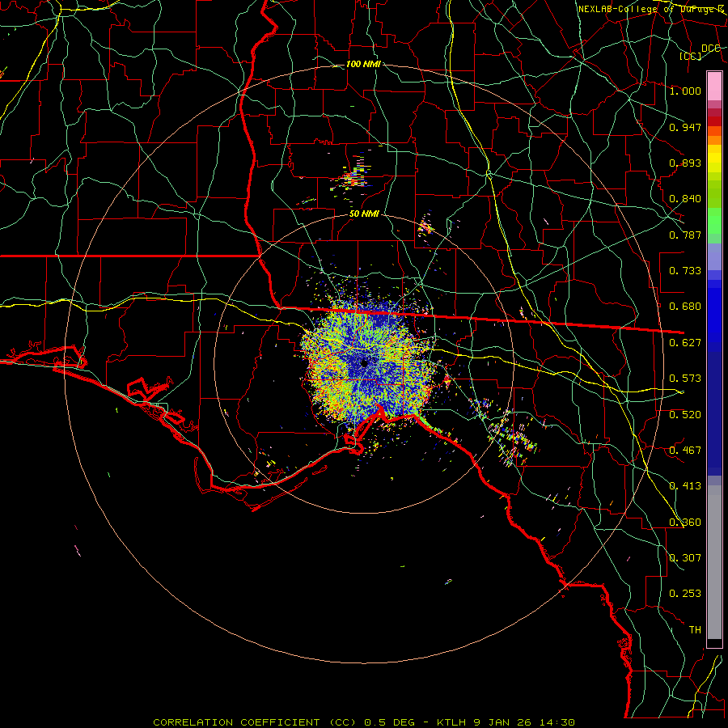Screen dimensions: 728x728
Task: Click the 0.253 scale value
Action: point(685,594)
